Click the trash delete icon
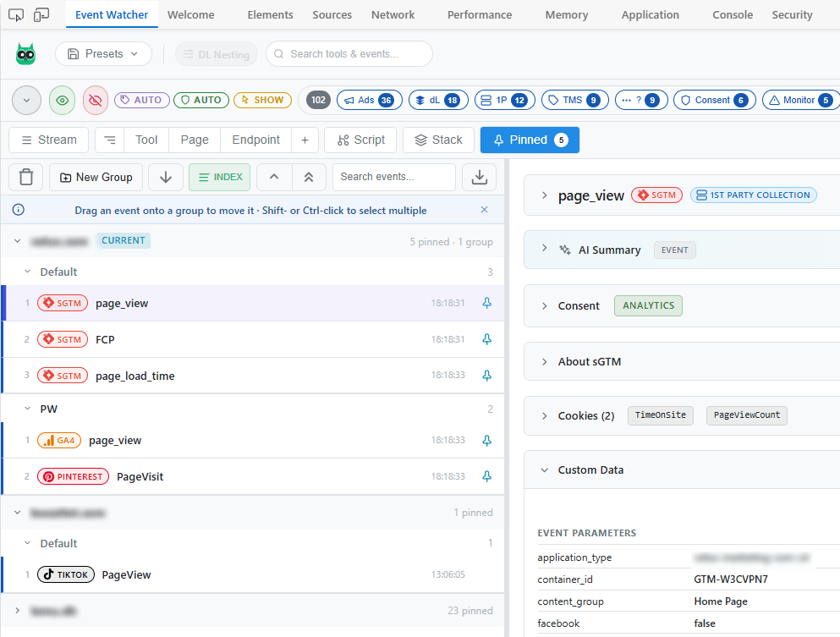Image resolution: width=840 pixels, height=637 pixels. tap(26, 178)
